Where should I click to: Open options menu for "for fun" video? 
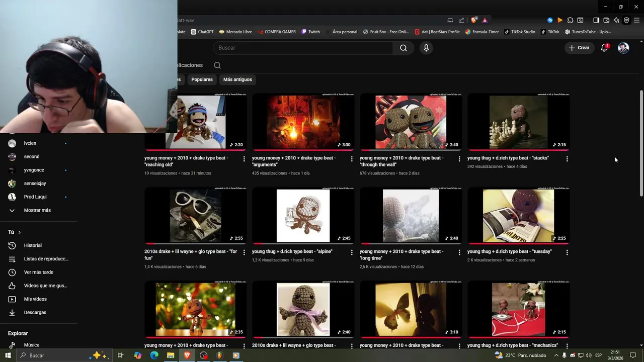tap(244, 252)
